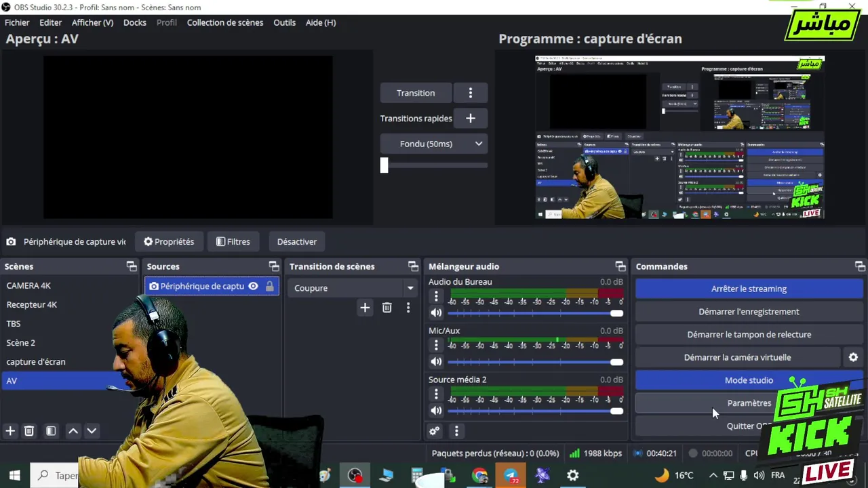868x488 pixels.
Task: Undock the Commandes panel
Action: 860,266
